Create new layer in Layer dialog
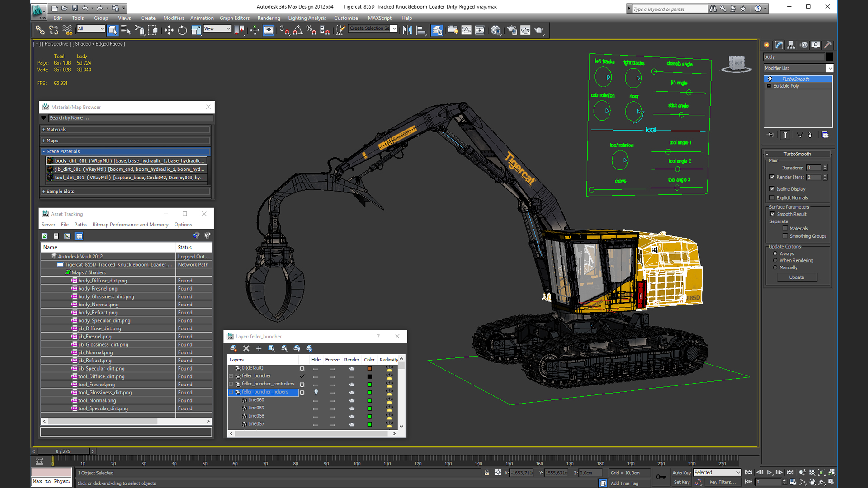This screenshot has height=488, width=868. click(234, 348)
